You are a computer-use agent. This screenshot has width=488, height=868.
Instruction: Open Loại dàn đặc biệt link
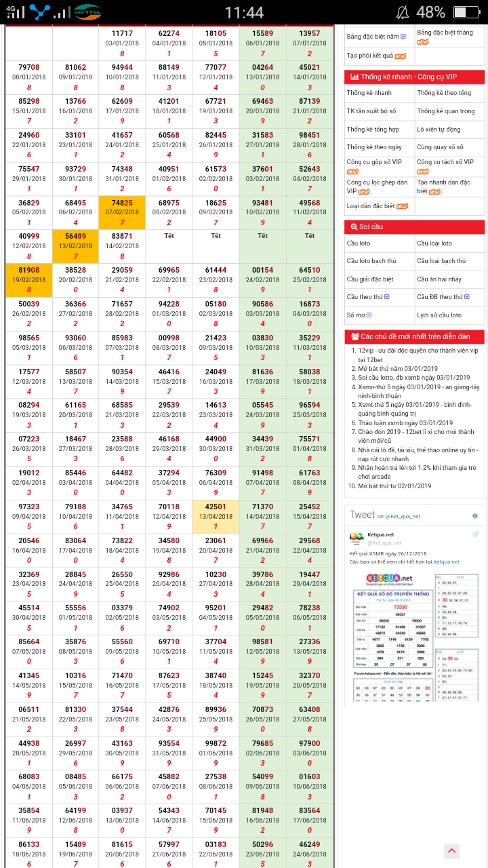click(x=371, y=205)
